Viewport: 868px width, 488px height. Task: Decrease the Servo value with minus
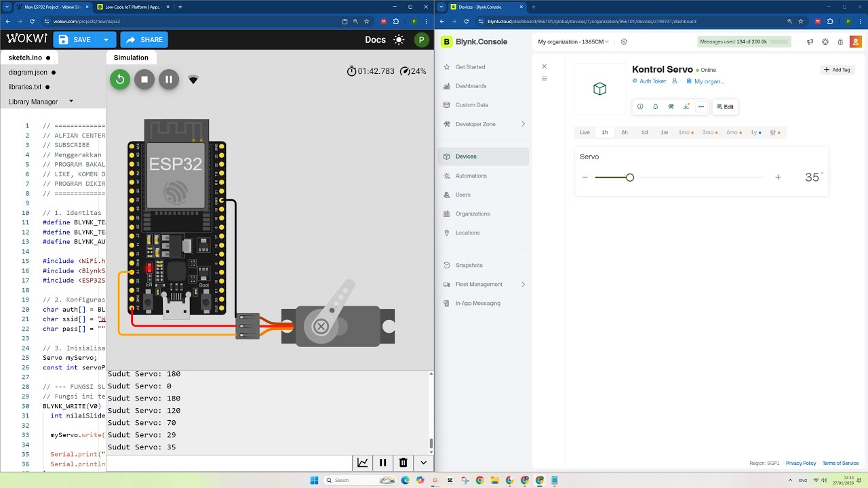(x=585, y=178)
